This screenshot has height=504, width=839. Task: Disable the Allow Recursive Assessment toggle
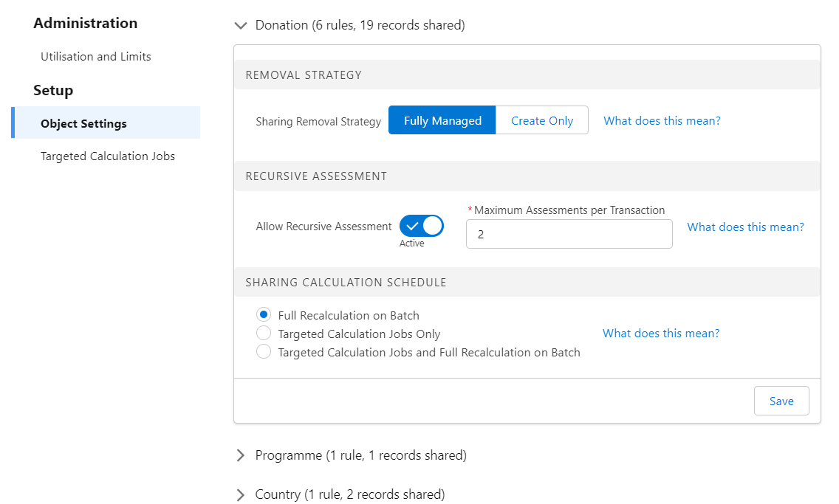[421, 226]
